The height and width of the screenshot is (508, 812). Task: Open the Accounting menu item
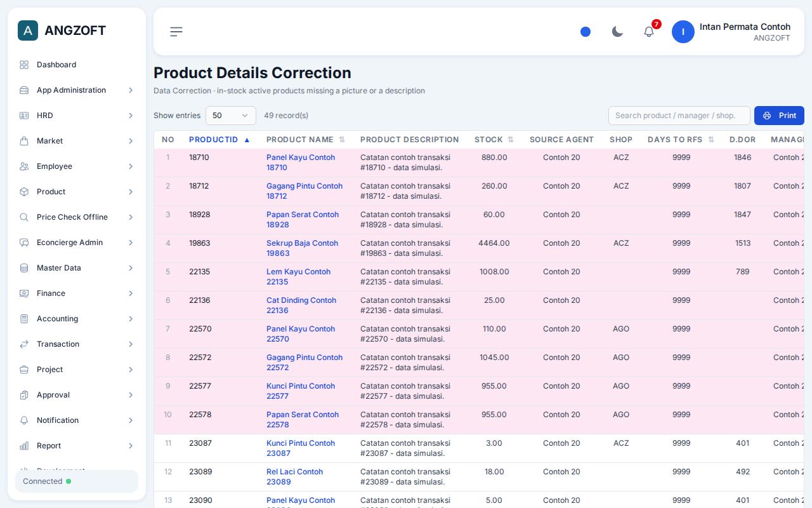[x=77, y=319]
